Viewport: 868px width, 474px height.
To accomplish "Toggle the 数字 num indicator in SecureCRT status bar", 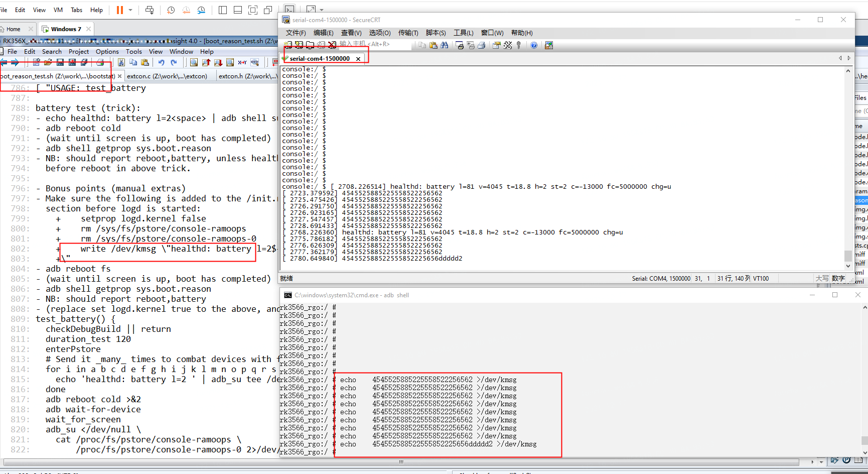I will point(838,278).
